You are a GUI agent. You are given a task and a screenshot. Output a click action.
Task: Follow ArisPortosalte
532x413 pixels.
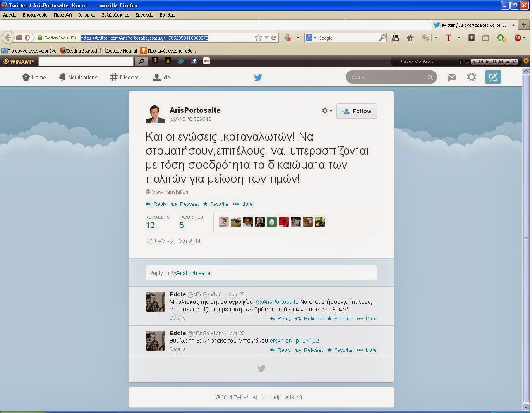(357, 111)
